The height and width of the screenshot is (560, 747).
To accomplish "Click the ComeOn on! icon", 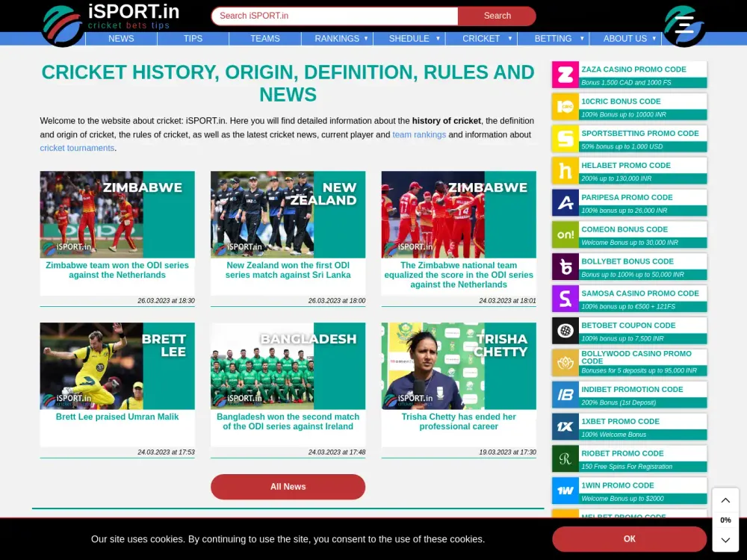I will pos(565,234).
